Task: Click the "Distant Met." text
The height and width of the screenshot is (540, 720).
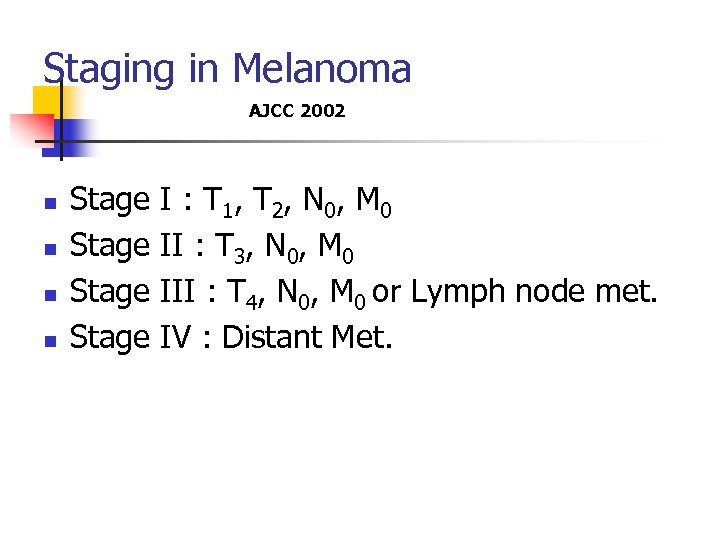Action: pos(308,338)
